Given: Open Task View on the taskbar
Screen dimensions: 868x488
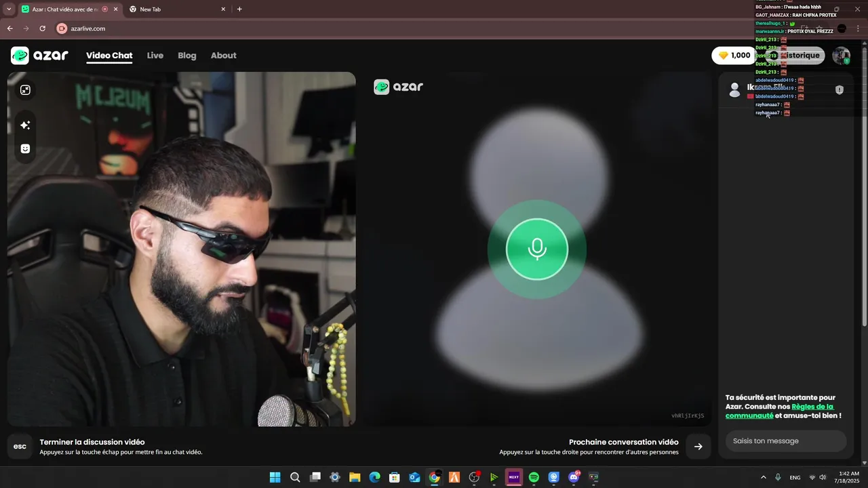Looking at the screenshot, I should pyautogui.click(x=315, y=477).
